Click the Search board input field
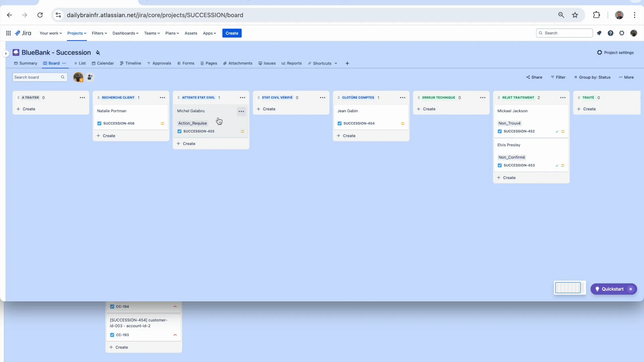Image resolution: width=644 pixels, height=362 pixels. click(x=40, y=77)
